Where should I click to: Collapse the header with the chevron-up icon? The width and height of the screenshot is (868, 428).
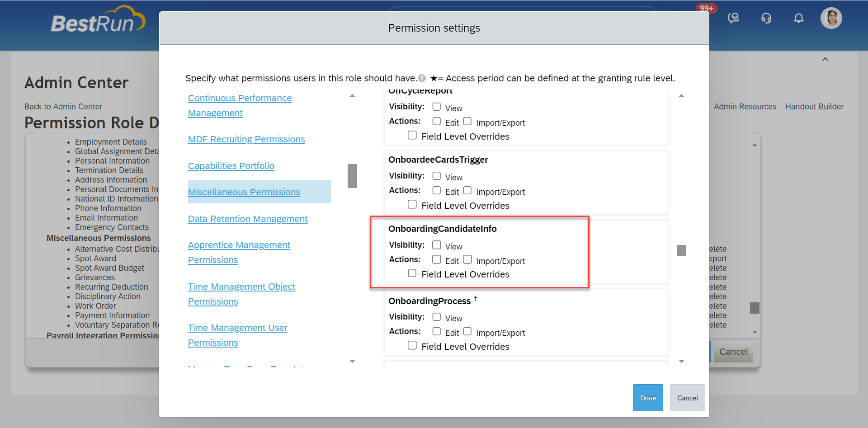tap(825, 59)
